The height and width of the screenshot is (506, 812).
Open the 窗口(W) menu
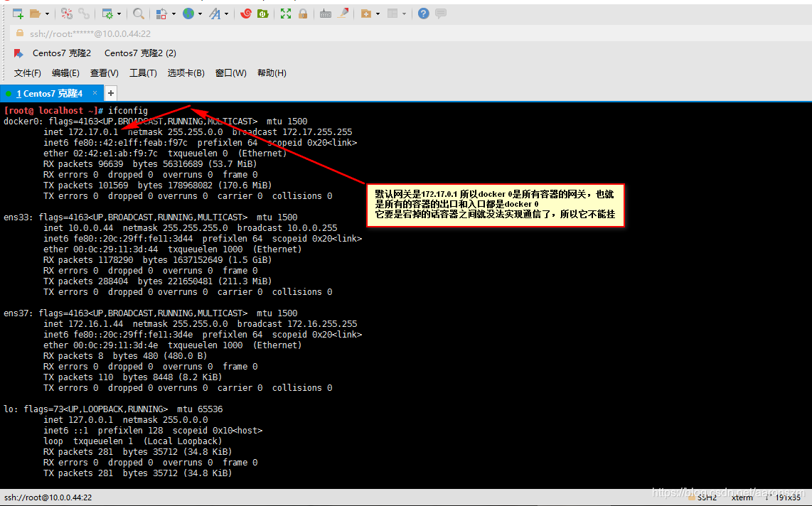[231, 73]
